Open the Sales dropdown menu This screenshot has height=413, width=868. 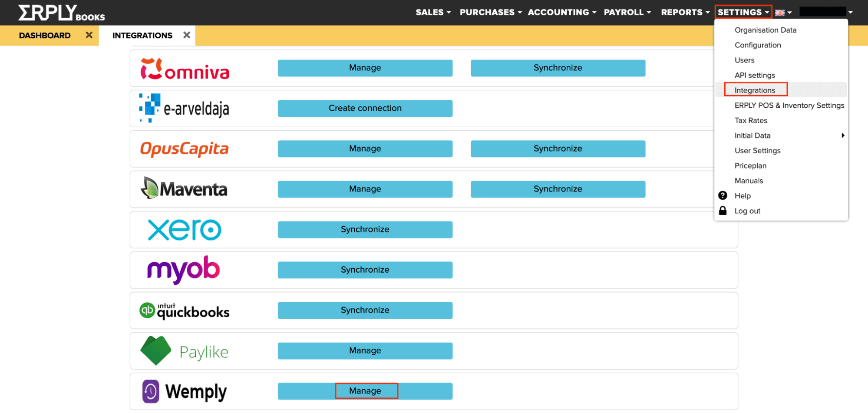(x=433, y=13)
